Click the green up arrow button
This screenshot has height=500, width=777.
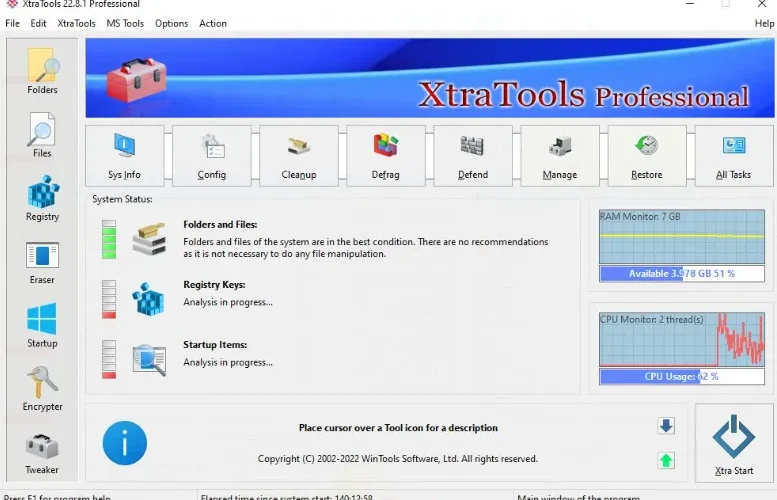coord(666,460)
